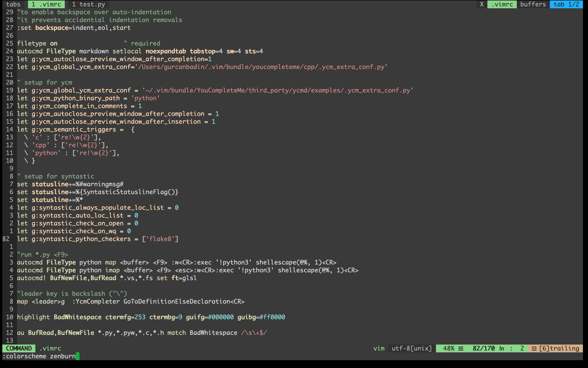This screenshot has width=588, height=368.
Task: Click 'g:ycm_autoclose_preview_window_after_insertion' line
Action: coord(116,121)
